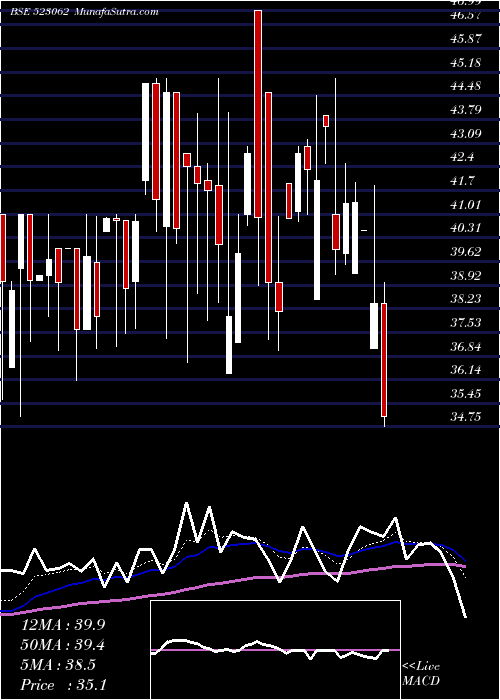
Task: Click the BSE 523062 ticker label
Action: click(40, 12)
